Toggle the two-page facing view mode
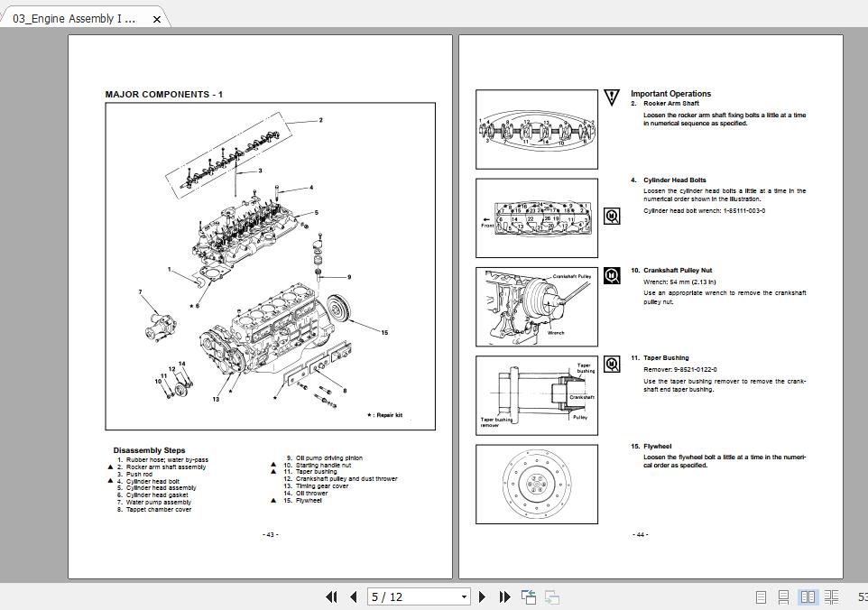868x610 pixels. pyautogui.click(x=808, y=596)
